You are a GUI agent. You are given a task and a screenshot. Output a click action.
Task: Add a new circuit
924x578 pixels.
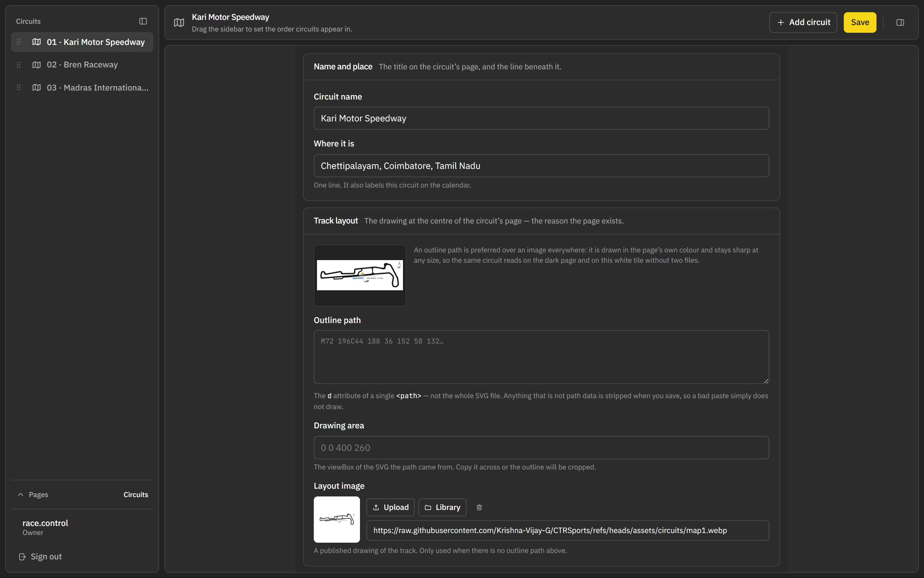tap(803, 22)
